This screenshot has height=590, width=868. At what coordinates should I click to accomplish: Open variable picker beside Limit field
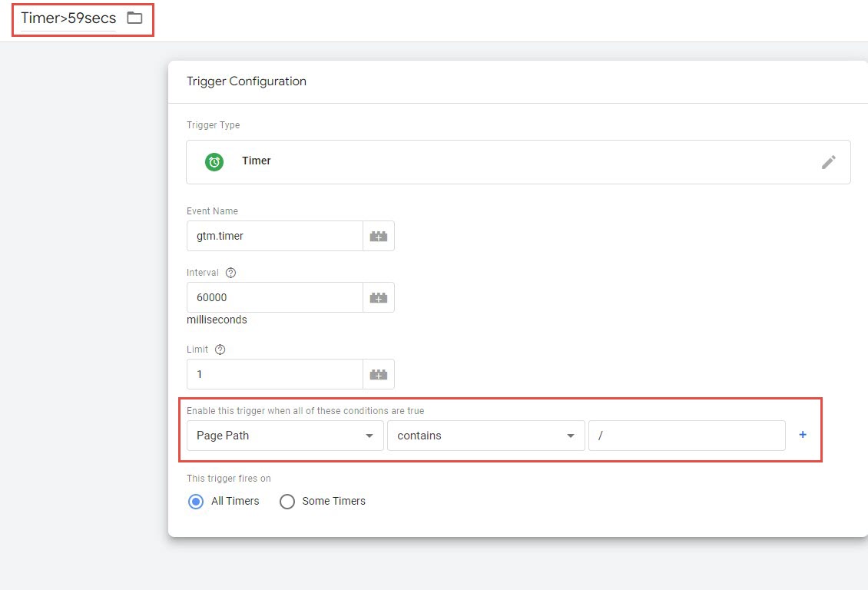(x=379, y=375)
